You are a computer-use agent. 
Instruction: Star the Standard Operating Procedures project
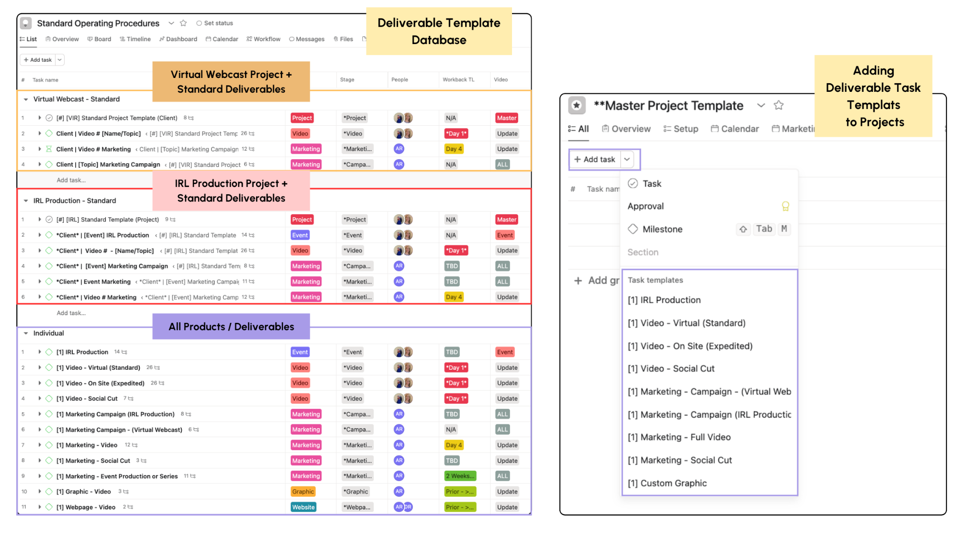183,23
